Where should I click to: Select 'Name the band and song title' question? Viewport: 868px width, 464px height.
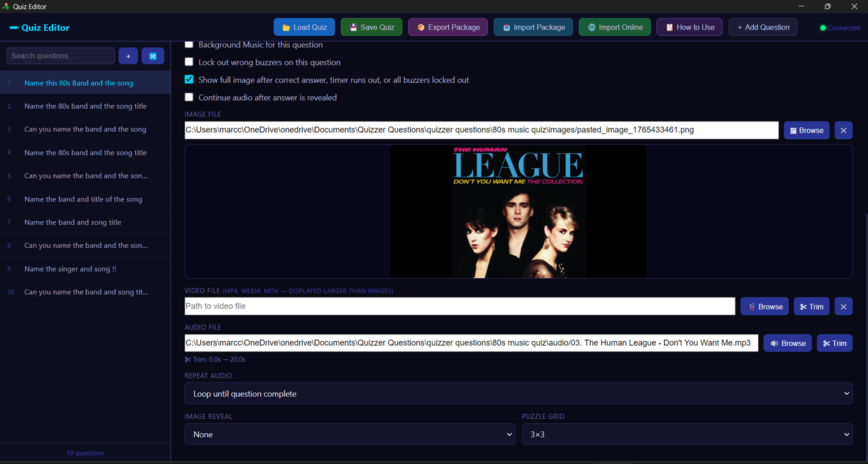tap(85, 222)
